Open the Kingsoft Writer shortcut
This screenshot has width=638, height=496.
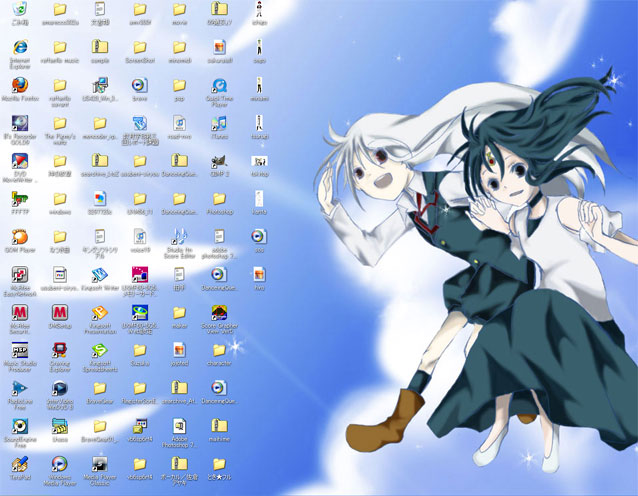(100, 274)
